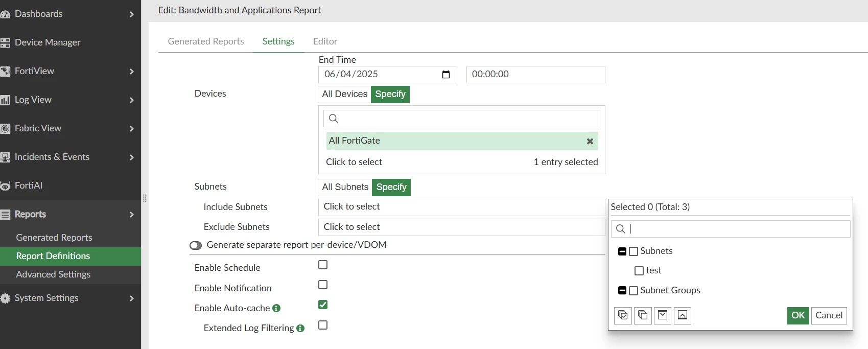Click the Device Manager menu label

tap(48, 42)
